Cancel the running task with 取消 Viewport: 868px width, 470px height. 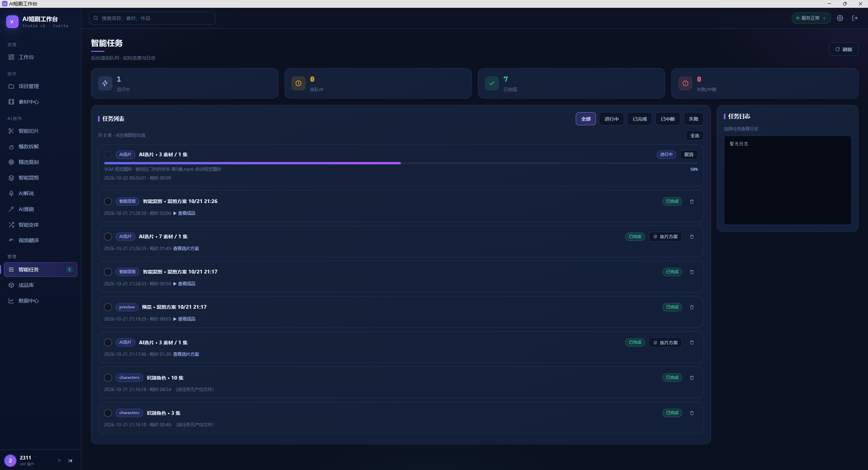point(689,155)
